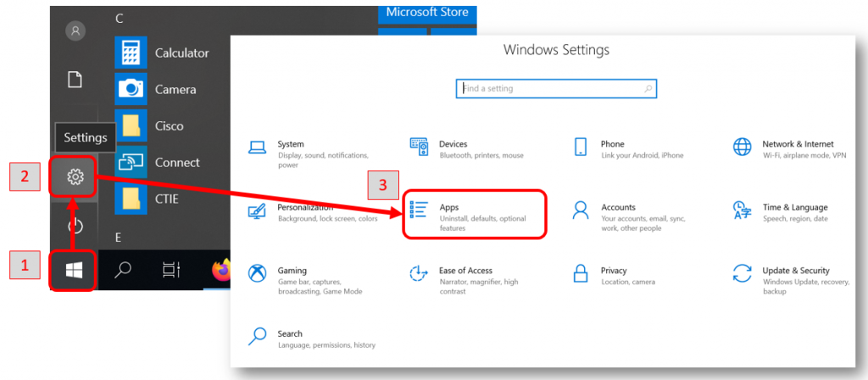Click the search glass inside Find a setting
The image size is (868, 380).
pyautogui.click(x=648, y=88)
